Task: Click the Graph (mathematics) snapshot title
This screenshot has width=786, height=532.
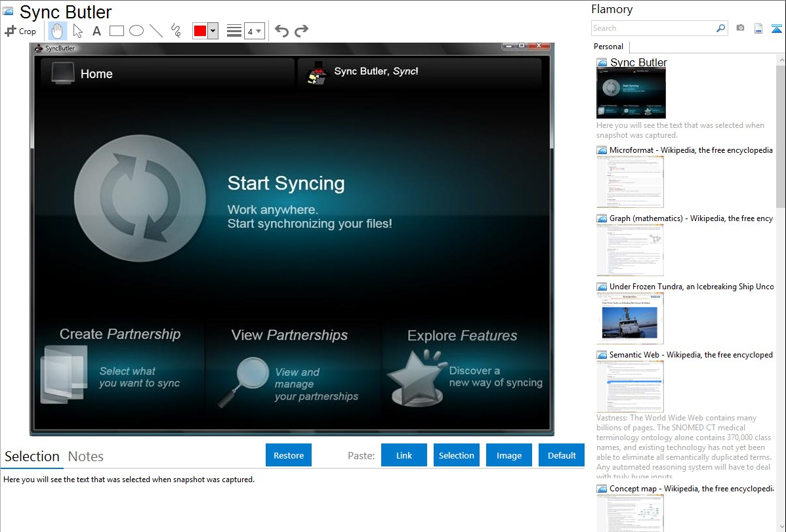Action: tap(691, 218)
